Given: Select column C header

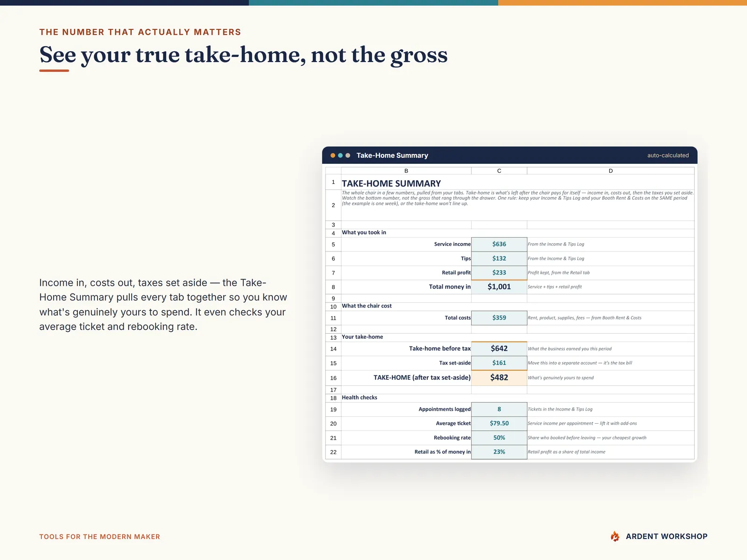Looking at the screenshot, I should 499,171.
